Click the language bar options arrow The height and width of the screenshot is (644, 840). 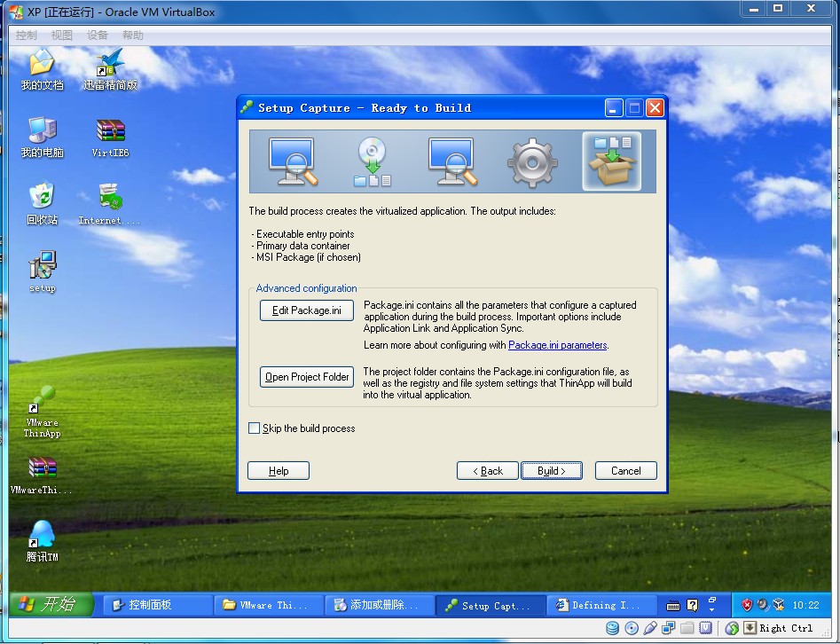tap(712, 610)
